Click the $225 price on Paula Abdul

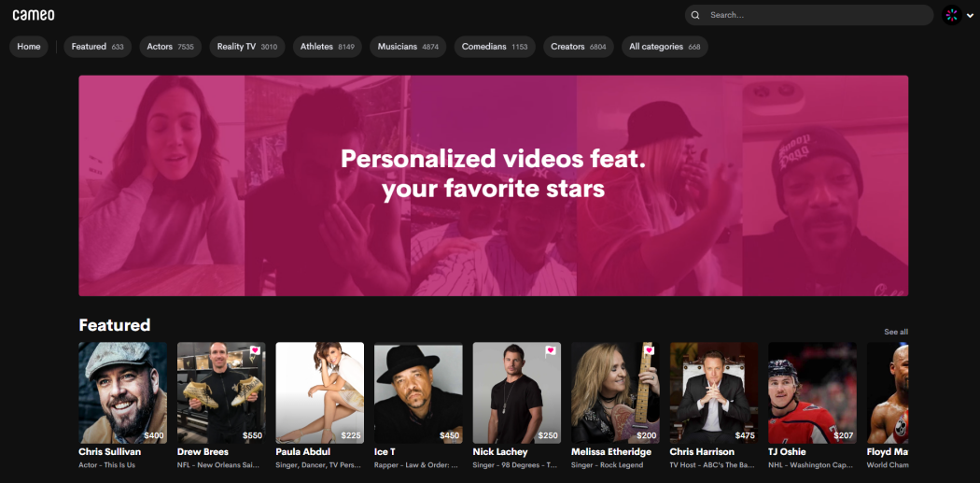click(351, 435)
